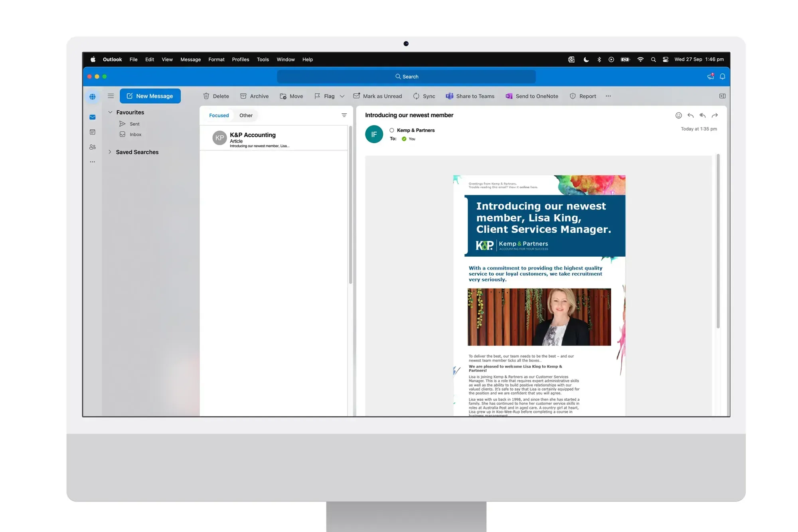Collapse the Favourites section
This screenshot has height=532, width=798.
[110, 112]
